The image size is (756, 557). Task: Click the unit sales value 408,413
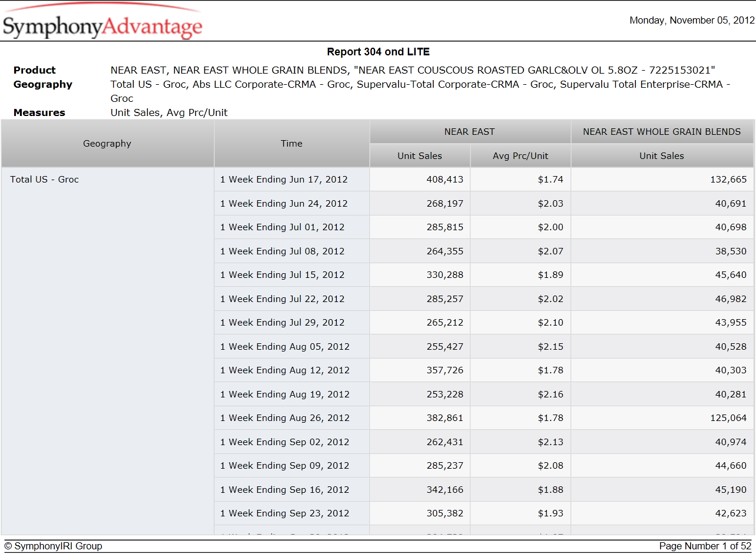[445, 180]
